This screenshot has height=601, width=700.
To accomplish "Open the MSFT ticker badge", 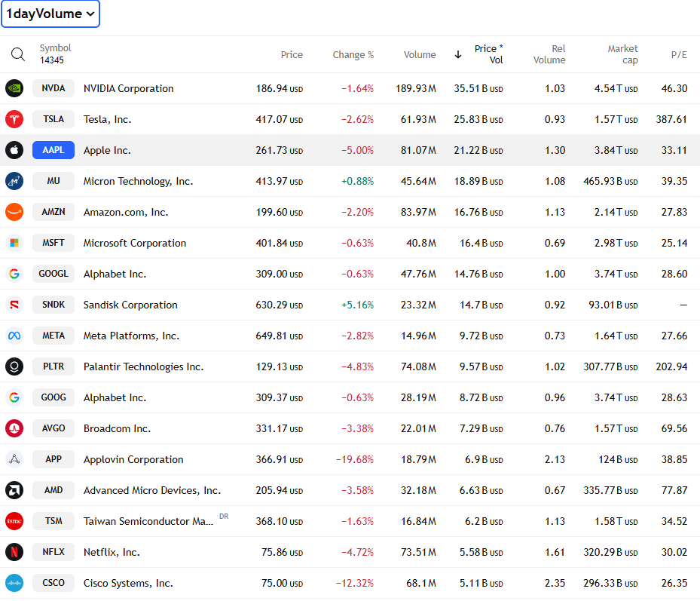I will tap(53, 243).
